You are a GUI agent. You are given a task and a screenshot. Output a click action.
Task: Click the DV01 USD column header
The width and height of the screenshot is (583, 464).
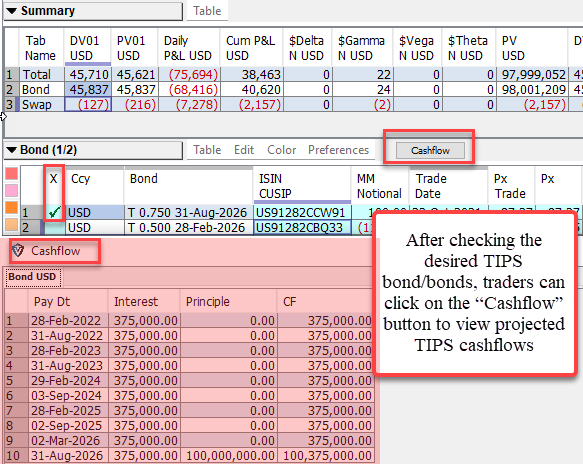click(87, 48)
